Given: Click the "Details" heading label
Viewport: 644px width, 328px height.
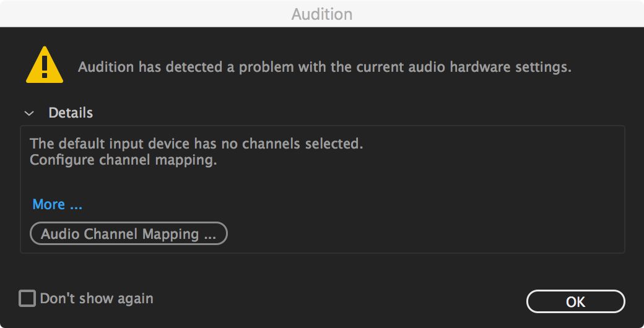Looking at the screenshot, I should click(x=71, y=113).
